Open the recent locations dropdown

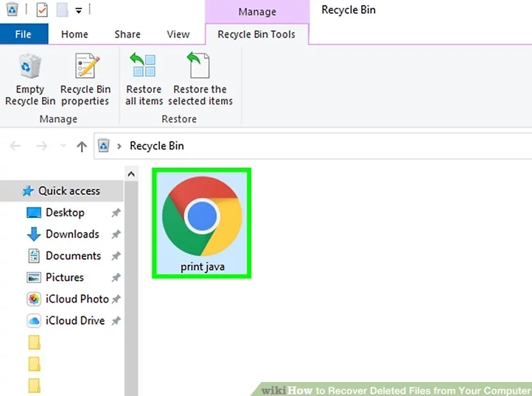click(x=63, y=146)
